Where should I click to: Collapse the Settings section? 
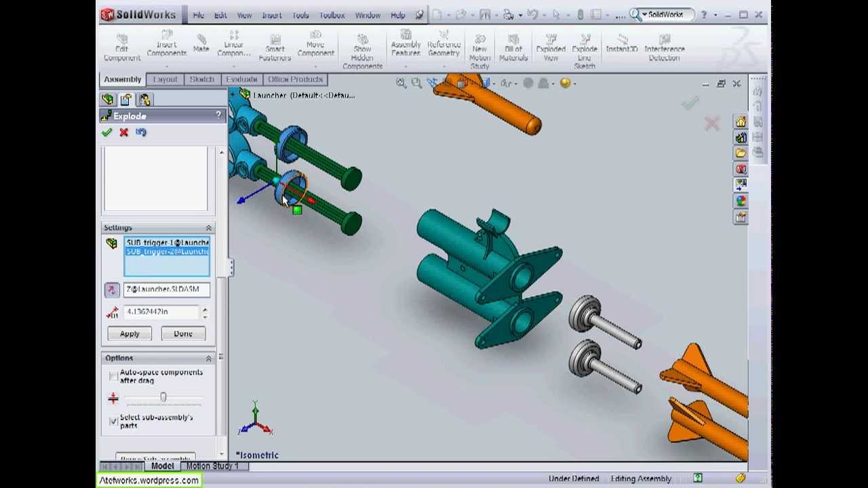[x=209, y=228]
